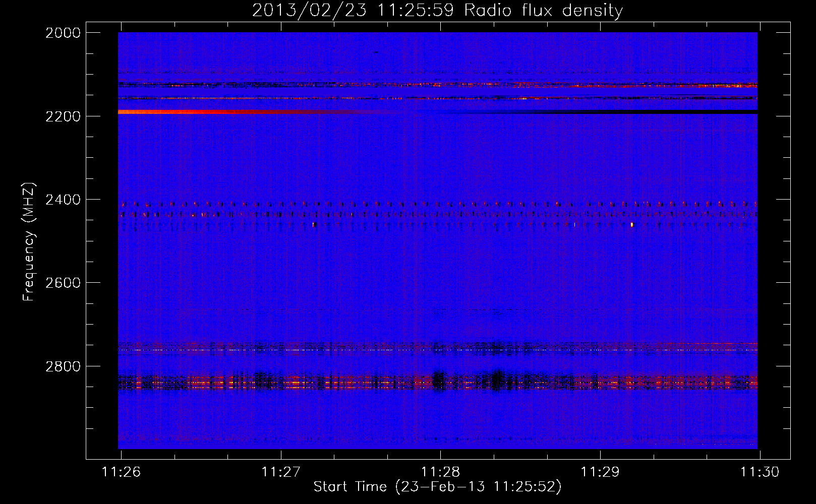816x504 pixels.
Task: Click the 11:30 time tick label
Action: click(760, 472)
